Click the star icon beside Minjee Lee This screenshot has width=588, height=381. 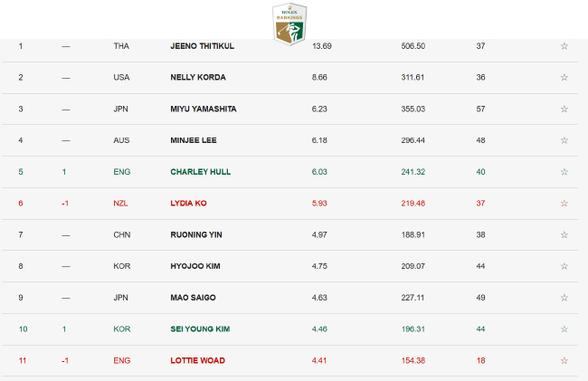tap(564, 140)
